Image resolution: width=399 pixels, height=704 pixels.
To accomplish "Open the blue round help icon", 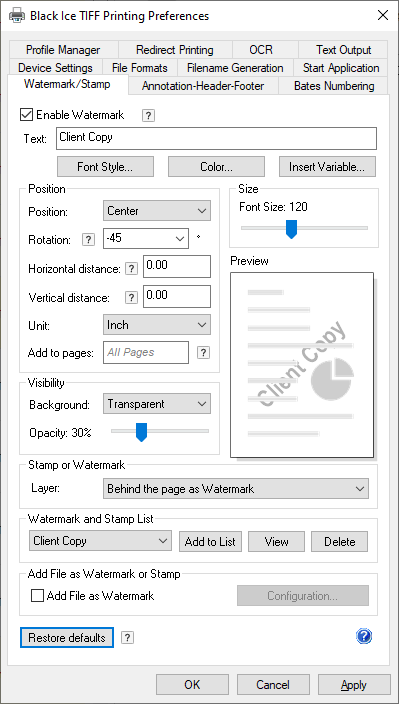I will point(364,636).
